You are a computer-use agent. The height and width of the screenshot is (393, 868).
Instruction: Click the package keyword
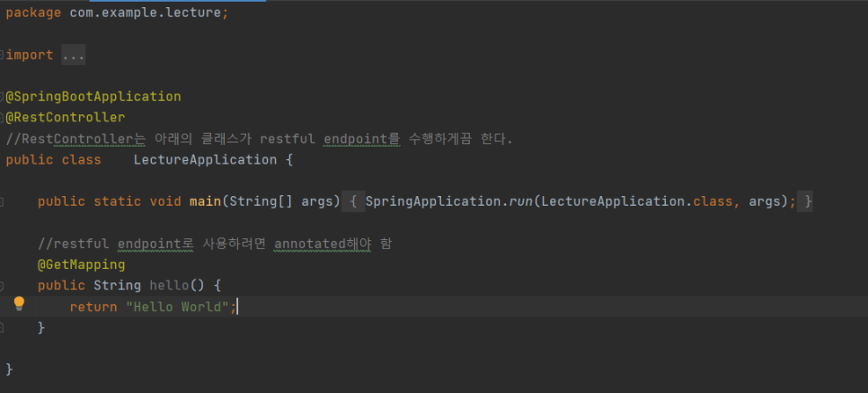tap(33, 13)
